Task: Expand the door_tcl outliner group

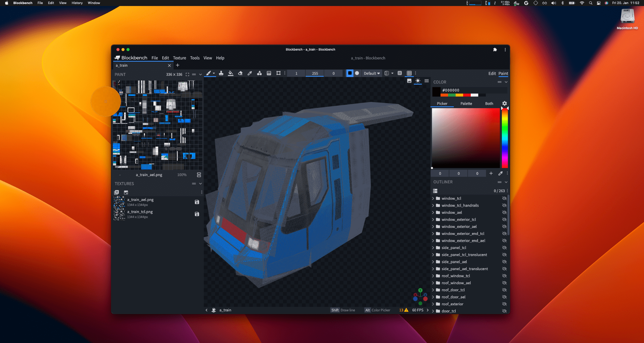Action: (x=434, y=311)
